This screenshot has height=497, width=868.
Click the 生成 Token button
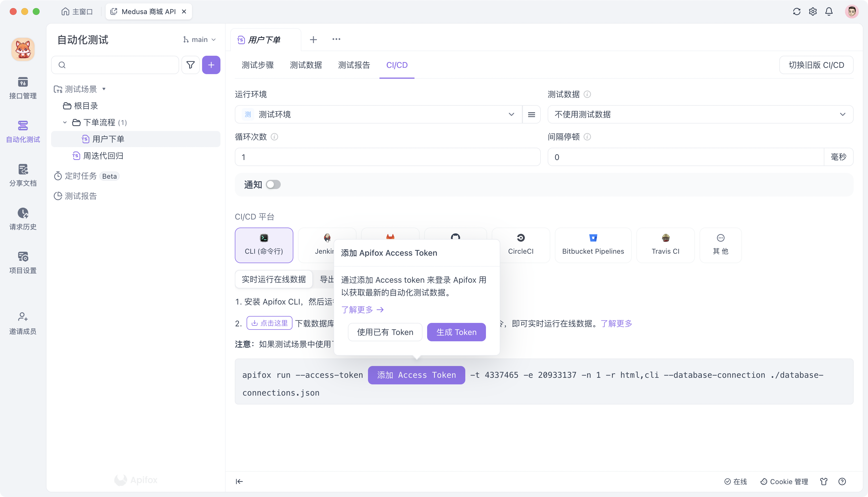coord(456,332)
